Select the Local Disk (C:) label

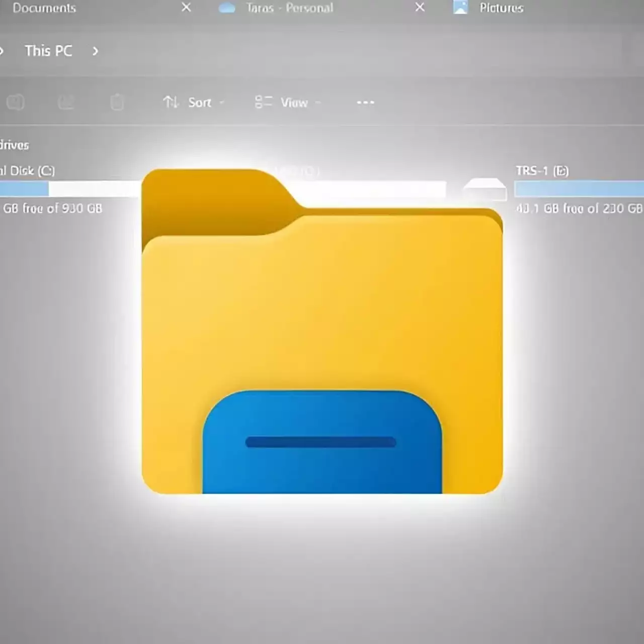coord(27,171)
